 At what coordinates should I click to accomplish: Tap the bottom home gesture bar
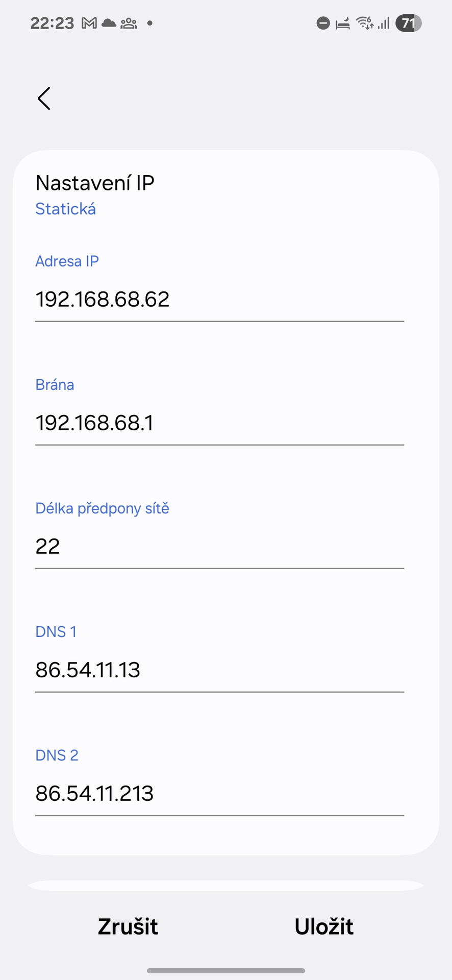[226, 971]
